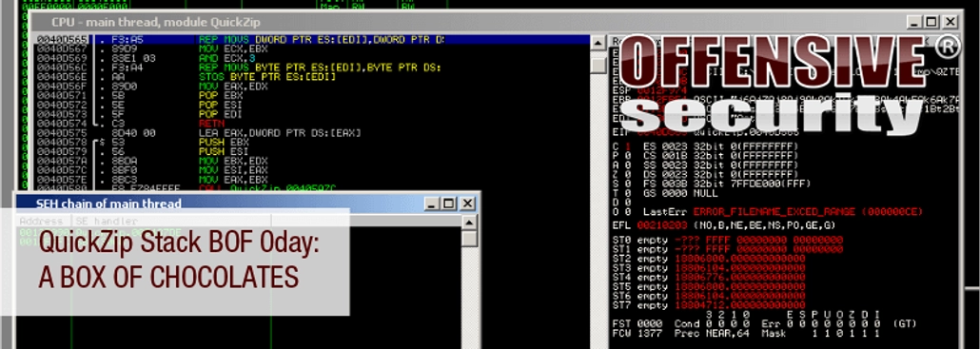Click the ST7 FPU register row
This screenshot has height=349, width=980.
tap(709, 304)
